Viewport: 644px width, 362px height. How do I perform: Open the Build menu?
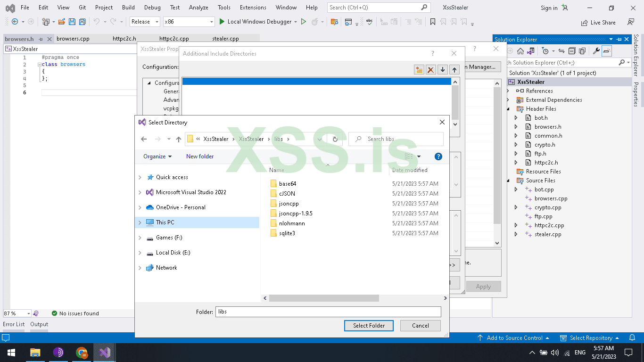point(128,8)
